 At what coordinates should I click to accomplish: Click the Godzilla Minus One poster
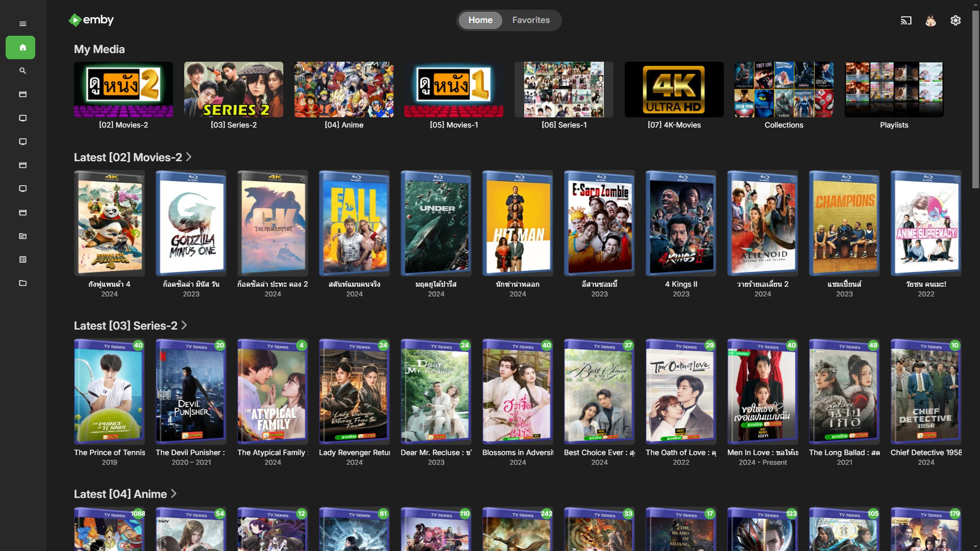pyautogui.click(x=191, y=223)
